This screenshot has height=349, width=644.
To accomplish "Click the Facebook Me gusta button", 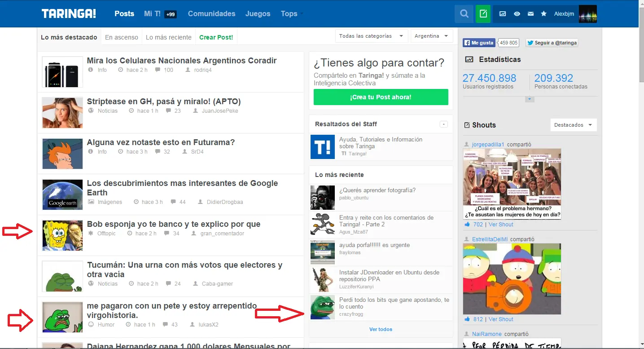I will [479, 43].
